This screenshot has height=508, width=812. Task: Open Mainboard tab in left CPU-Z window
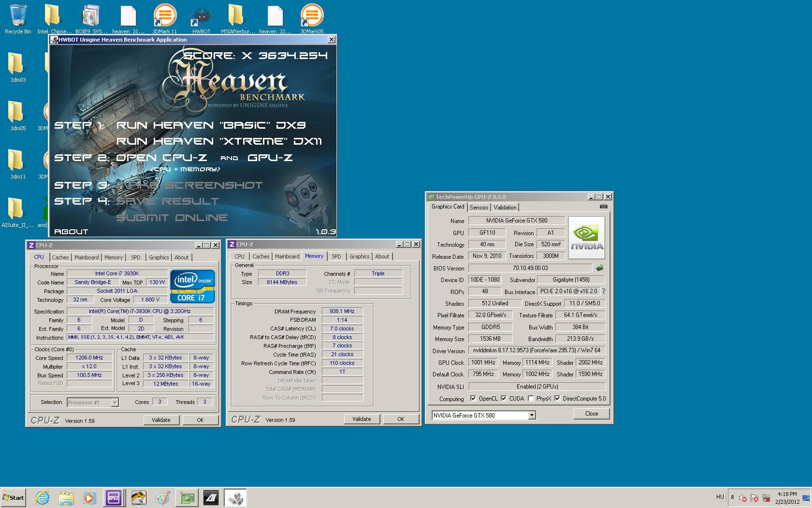(87, 257)
